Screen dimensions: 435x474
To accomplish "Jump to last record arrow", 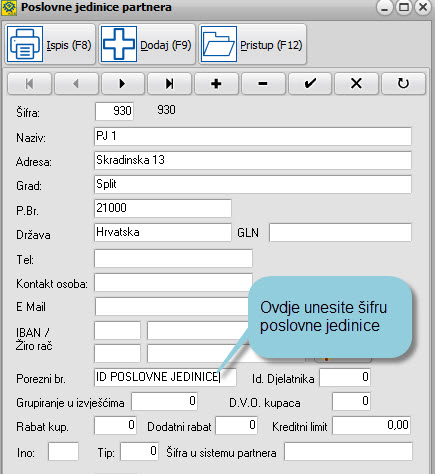I will point(170,84).
